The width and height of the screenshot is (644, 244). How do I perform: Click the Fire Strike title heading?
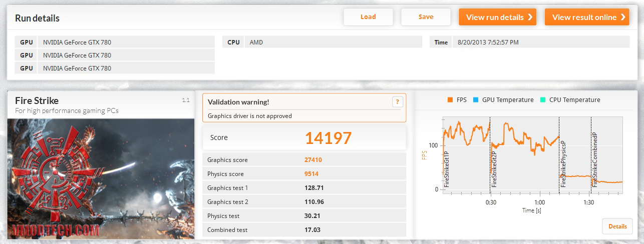(x=37, y=100)
